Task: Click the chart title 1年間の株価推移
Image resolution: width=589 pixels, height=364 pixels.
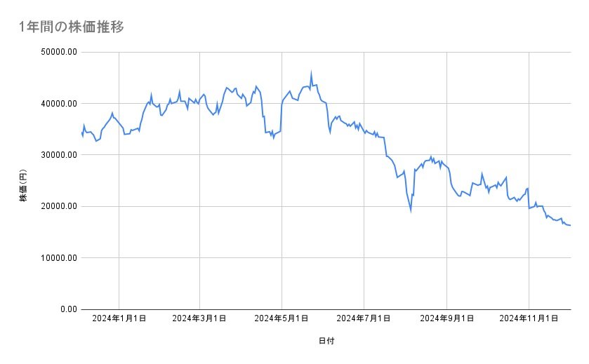Action: (72, 27)
